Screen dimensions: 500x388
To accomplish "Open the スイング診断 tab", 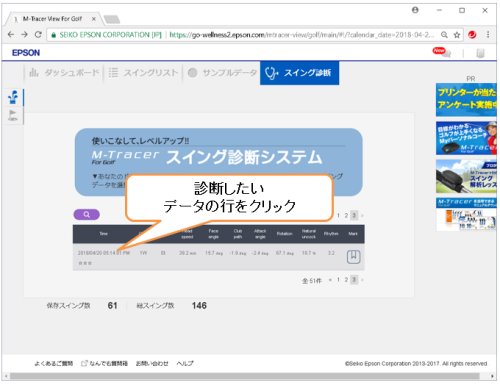I will coord(299,73).
